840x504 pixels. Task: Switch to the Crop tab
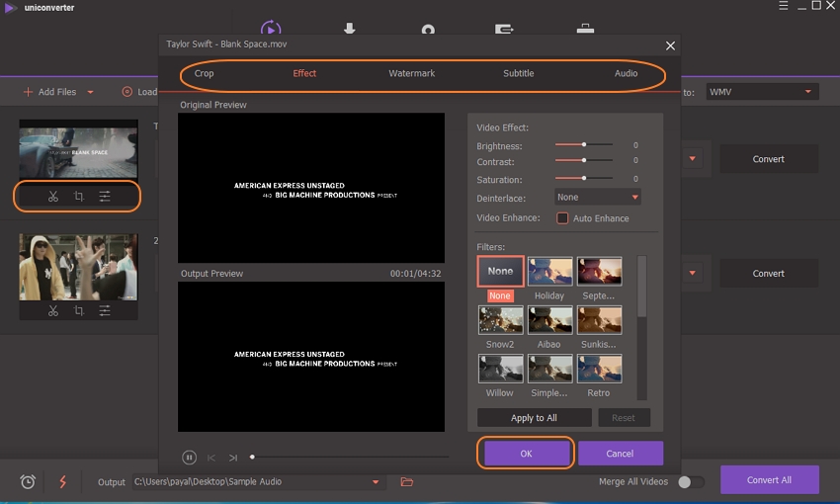click(204, 73)
